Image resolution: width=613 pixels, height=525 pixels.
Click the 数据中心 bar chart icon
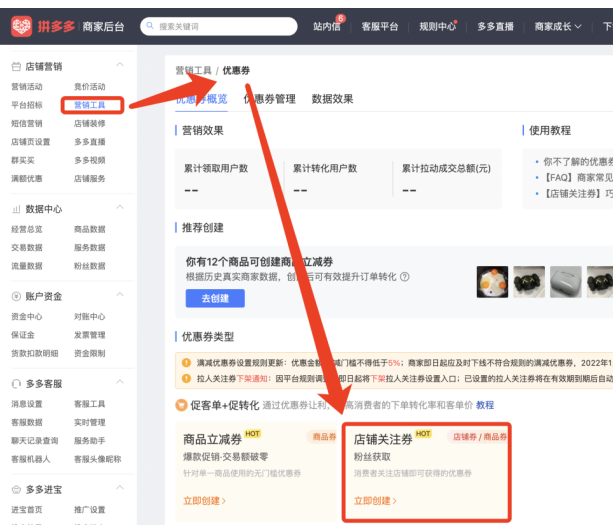point(16,210)
